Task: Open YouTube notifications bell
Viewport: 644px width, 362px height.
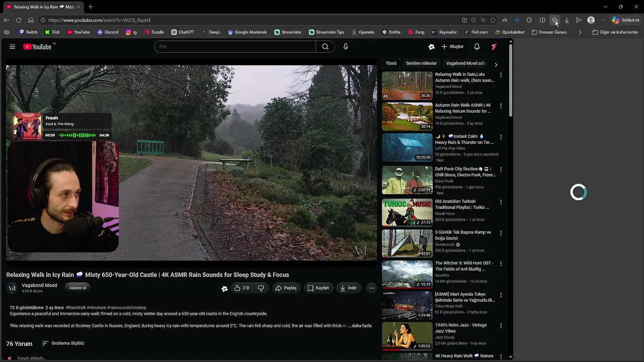Action: (x=476, y=47)
